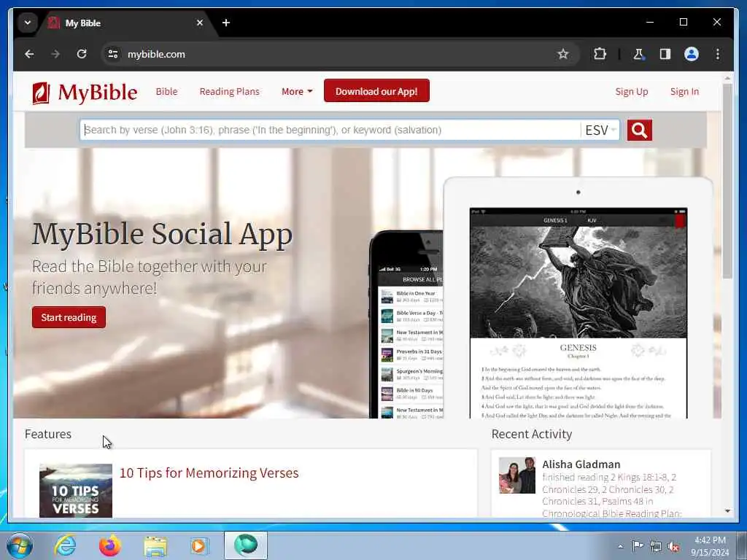Screen dimensions: 747x560
Task: Open Reading Plans nav link
Action: (230, 91)
